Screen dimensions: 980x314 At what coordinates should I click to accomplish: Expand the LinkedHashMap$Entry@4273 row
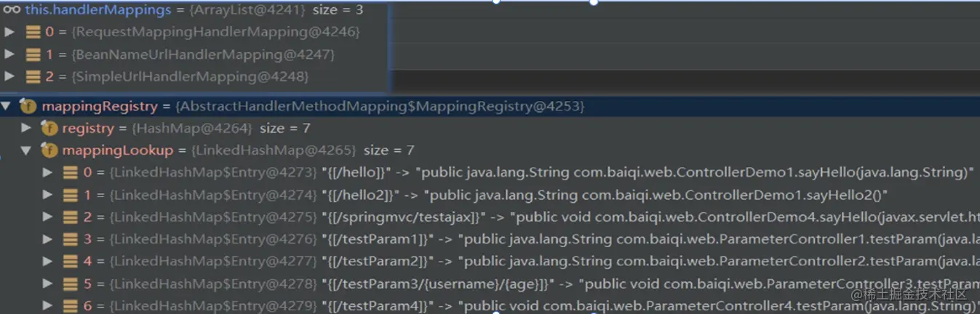pyautogui.click(x=48, y=172)
